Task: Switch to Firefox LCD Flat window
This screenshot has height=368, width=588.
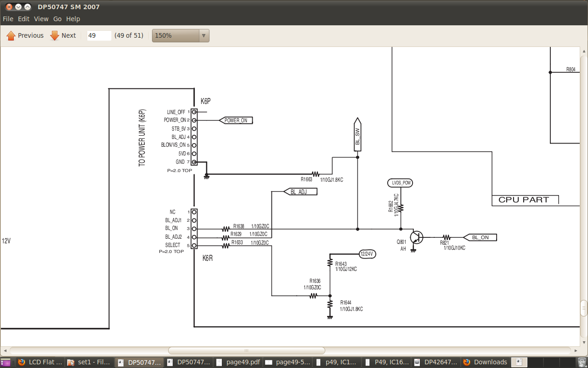Action: [40, 362]
